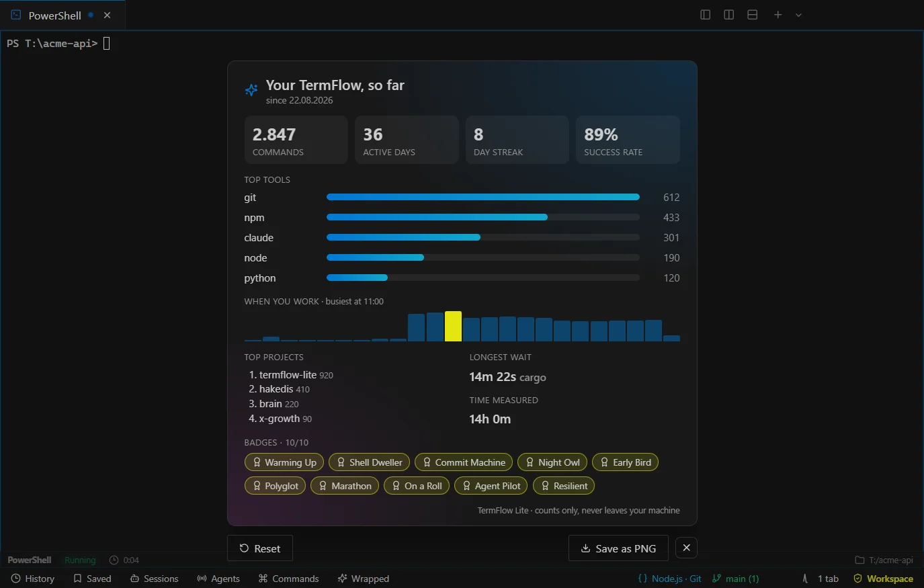Click the brain 220 project row
924x588 pixels.
tap(274, 404)
